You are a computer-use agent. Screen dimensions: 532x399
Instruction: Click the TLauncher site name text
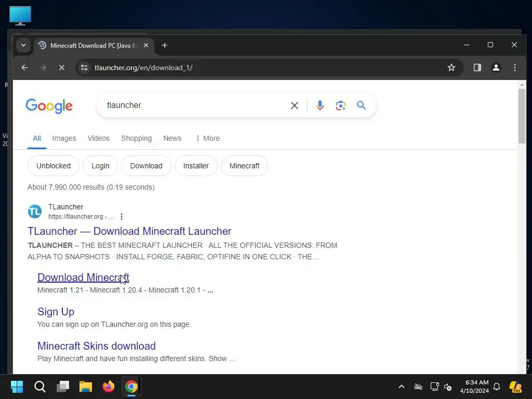pyautogui.click(x=65, y=207)
